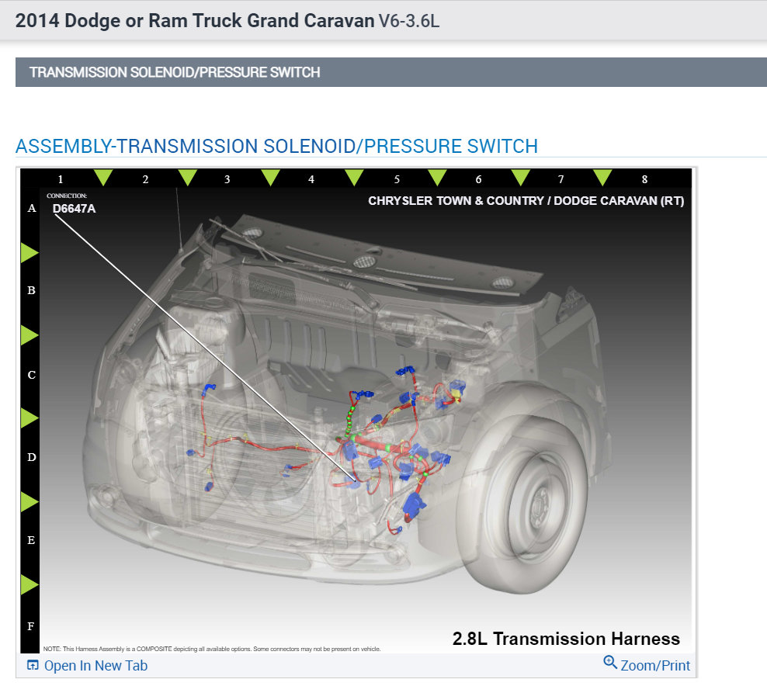Screen dimensions: 767x700
Task: Click the green arrow between columns 7 and 8
Action: (602, 178)
